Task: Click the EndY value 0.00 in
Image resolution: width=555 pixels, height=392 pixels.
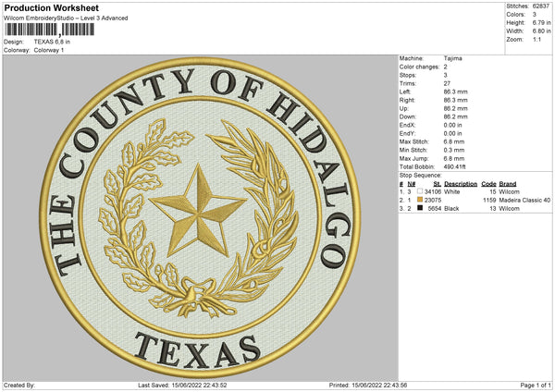Action: [452, 133]
